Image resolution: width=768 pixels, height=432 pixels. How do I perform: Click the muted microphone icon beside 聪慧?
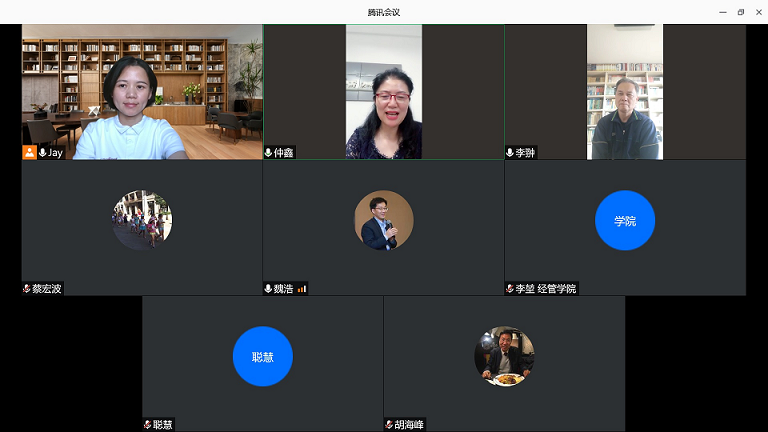point(147,425)
